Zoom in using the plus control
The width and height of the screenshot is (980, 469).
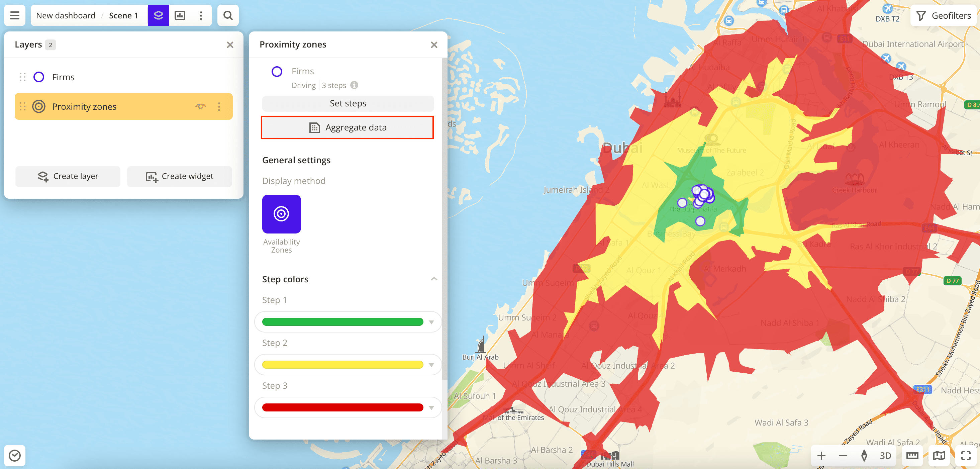[x=821, y=456]
